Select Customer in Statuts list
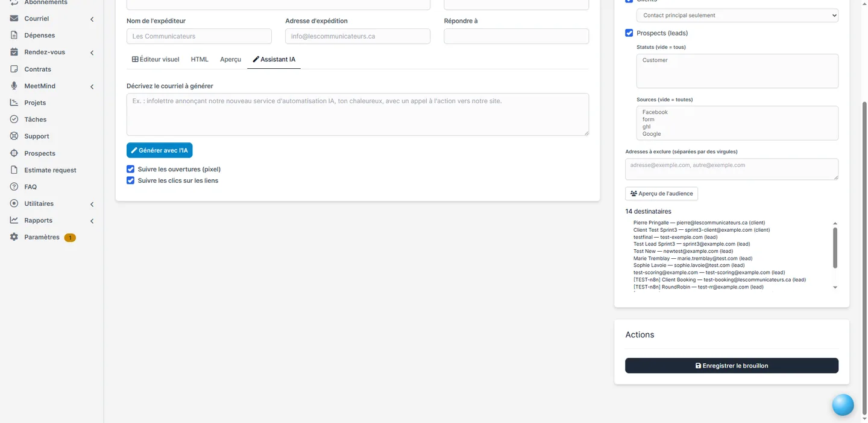 [655, 60]
